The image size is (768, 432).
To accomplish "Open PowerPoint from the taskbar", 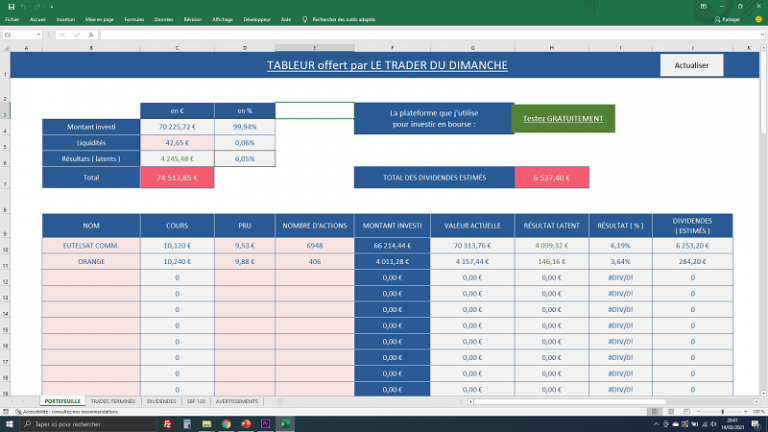I will tap(246, 423).
